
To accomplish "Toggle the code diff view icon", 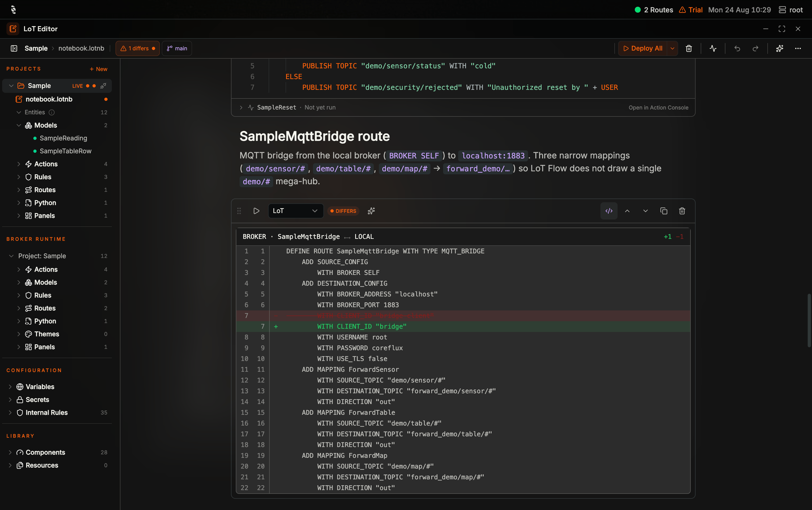I will pos(609,211).
